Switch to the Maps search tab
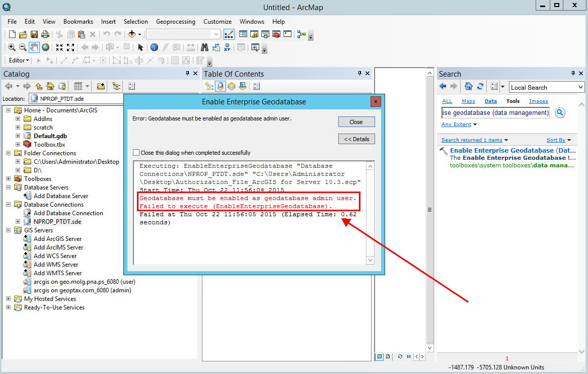Image resolution: width=588 pixels, height=374 pixels. tap(468, 101)
